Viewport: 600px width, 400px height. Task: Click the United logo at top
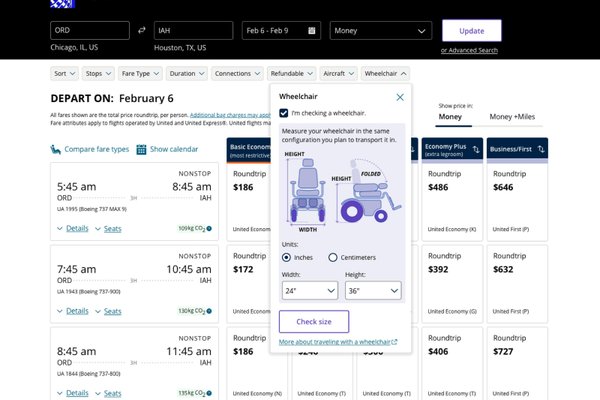pyautogui.click(x=62, y=4)
